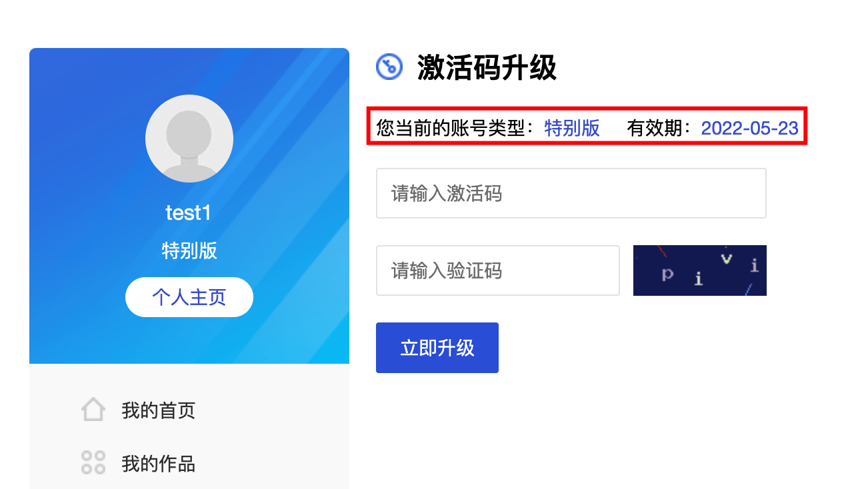Screen dimensions: 868x489
Task: Click the 您当前的账号类型 label text
Action: pyautogui.click(x=451, y=128)
